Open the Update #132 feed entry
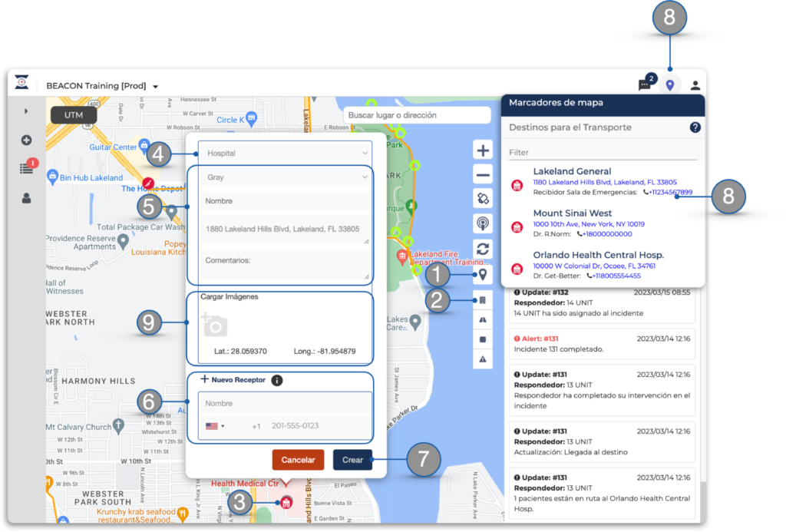This screenshot has height=532, width=786. (x=602, y=303)
